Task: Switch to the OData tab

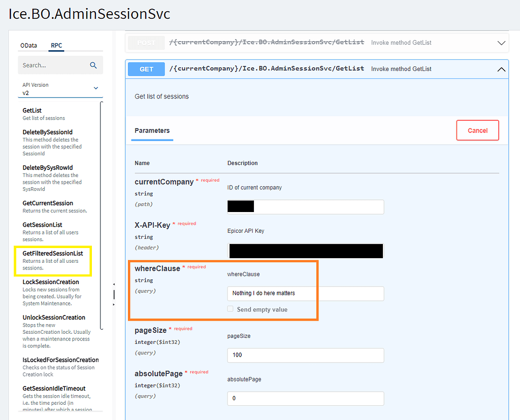Action: point(28,45)
